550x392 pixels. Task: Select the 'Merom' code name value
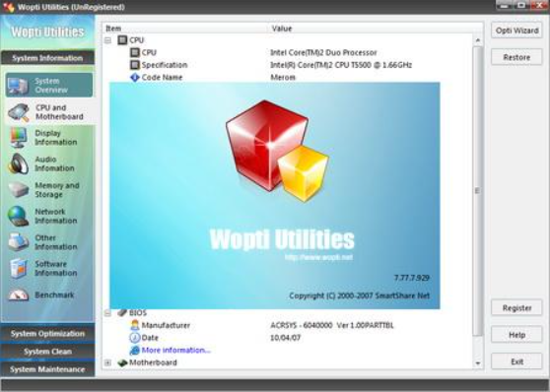click(283, 77)
